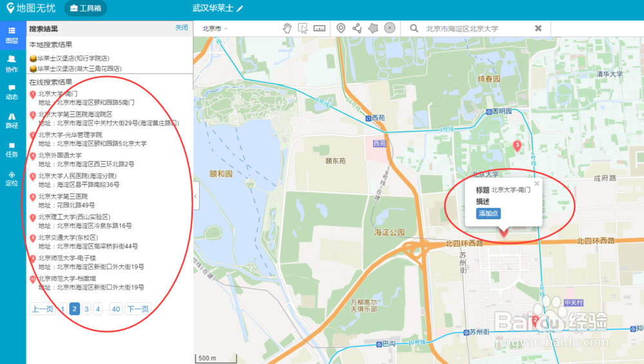Select the add marker point tool
644x364 pixels.
pos(341,28)
